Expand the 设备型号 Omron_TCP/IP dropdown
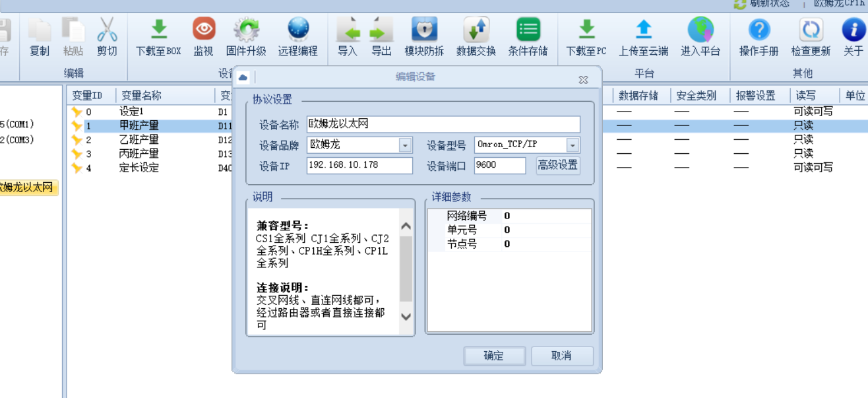The image size is (868, 398). (x=573, y=145)
